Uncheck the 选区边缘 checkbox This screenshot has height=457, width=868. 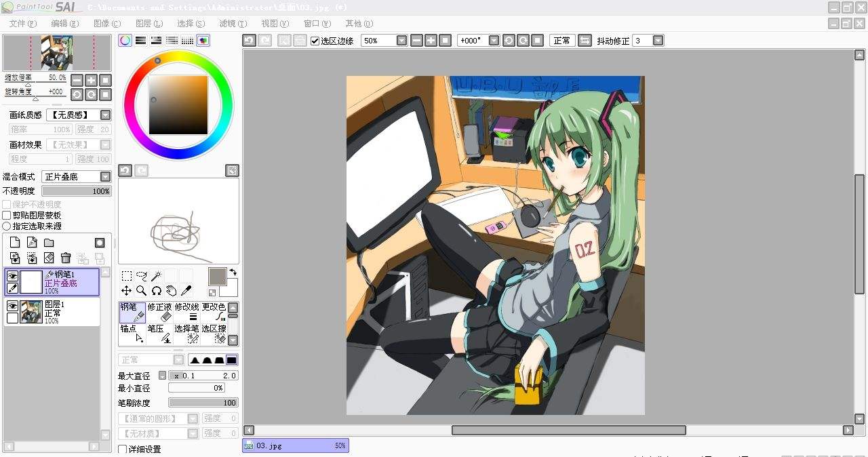click(315, 41)
